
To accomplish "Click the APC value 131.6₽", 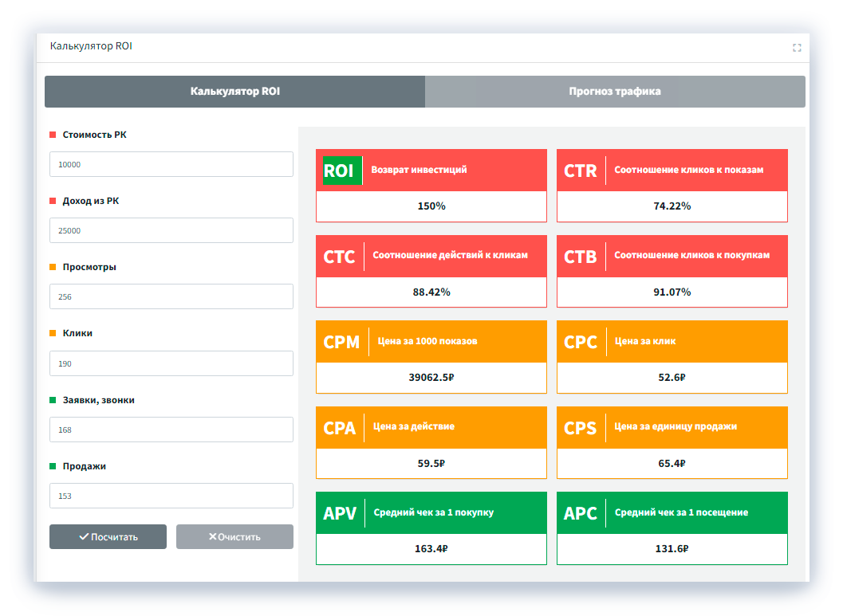I will point(672,549).
